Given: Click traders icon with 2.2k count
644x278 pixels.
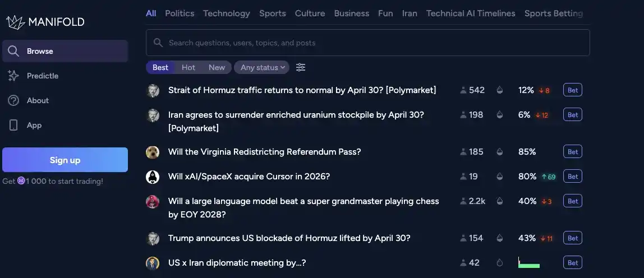Looking at the screenshot, I should [x=463, y=201].
